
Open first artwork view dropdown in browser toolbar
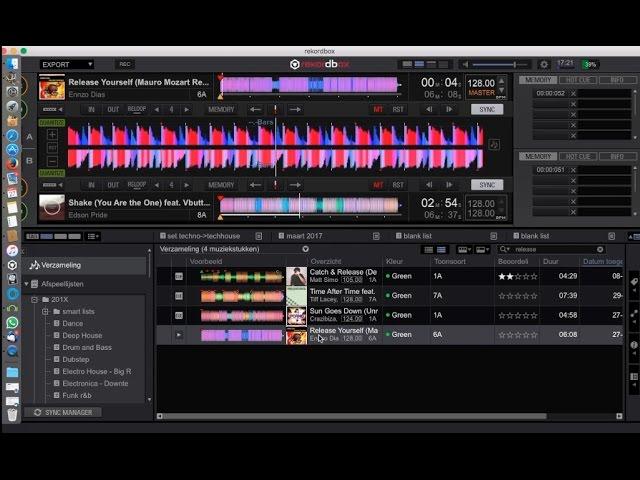tap(464, 249)
